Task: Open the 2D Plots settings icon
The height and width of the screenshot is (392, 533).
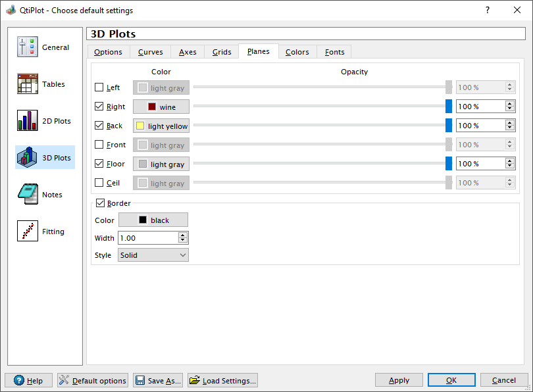Action: (28, 121)
